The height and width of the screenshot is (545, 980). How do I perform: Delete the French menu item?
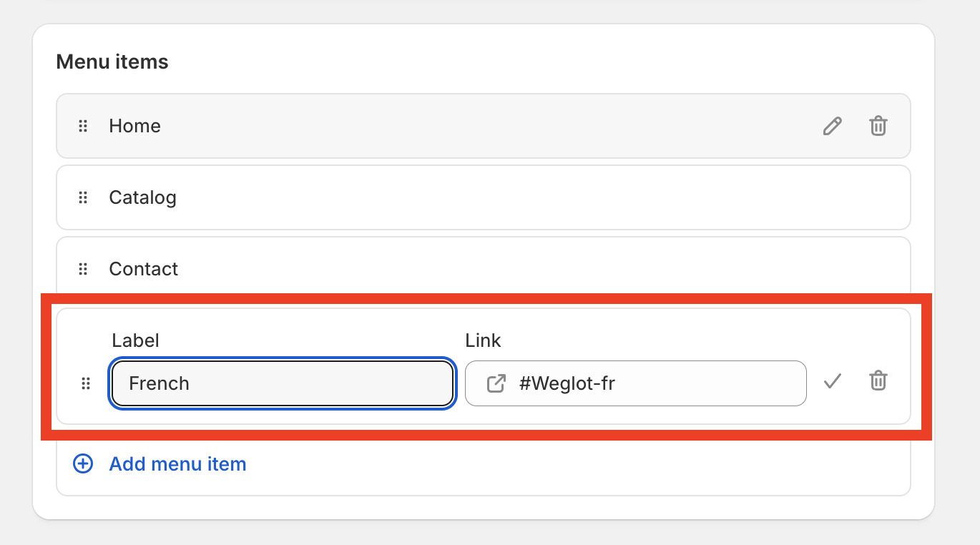(878, 380)
